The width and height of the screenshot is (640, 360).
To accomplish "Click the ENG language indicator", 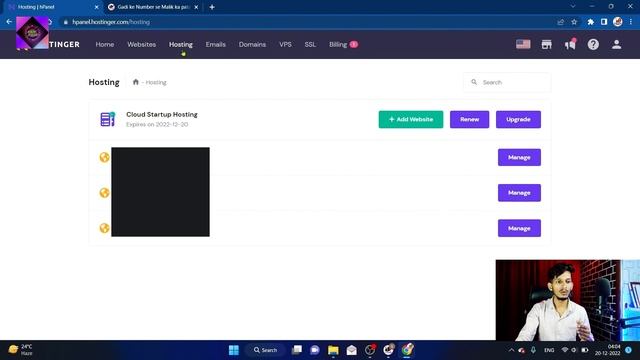I will pos(549,350).
